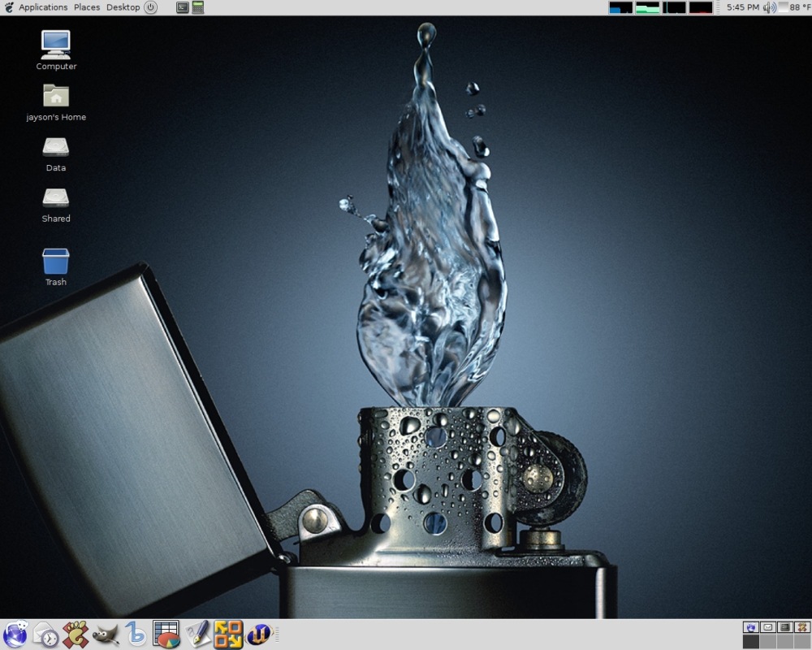Screen dimensions: 812x650
Task: Click the power/shutdown icon in top panel
Action: click(x=151, y=7)
